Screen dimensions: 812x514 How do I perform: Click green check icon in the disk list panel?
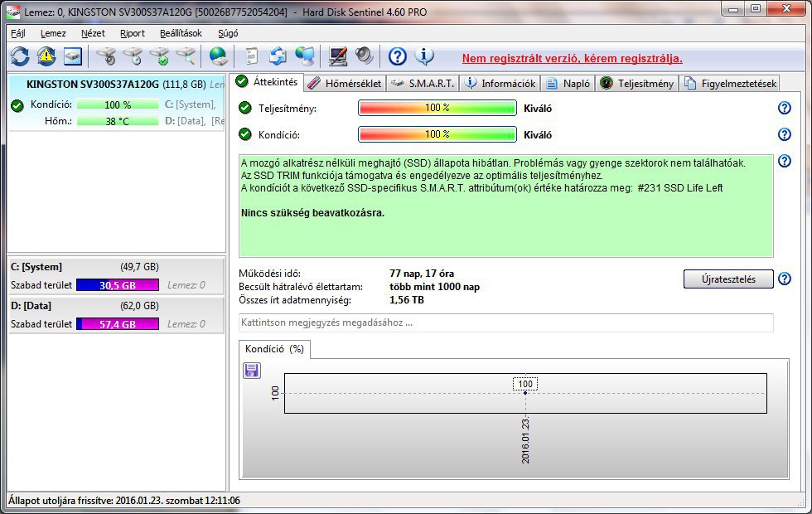(17, 106)
